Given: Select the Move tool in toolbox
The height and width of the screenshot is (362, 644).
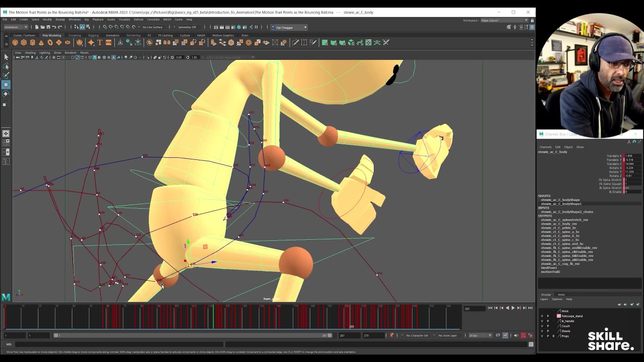Looking at the screenshot, I should click(x=6, y=84).
